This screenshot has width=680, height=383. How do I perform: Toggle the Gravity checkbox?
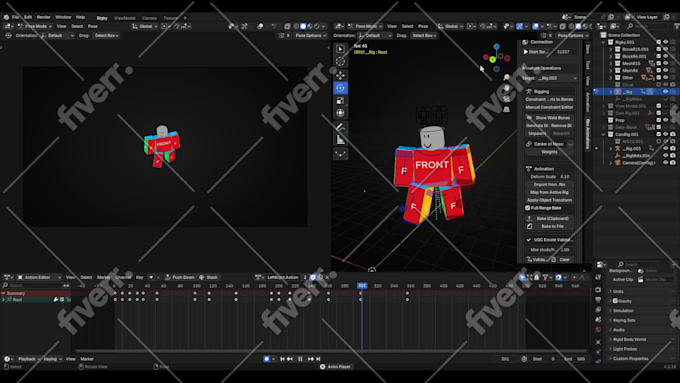(615, 301)
